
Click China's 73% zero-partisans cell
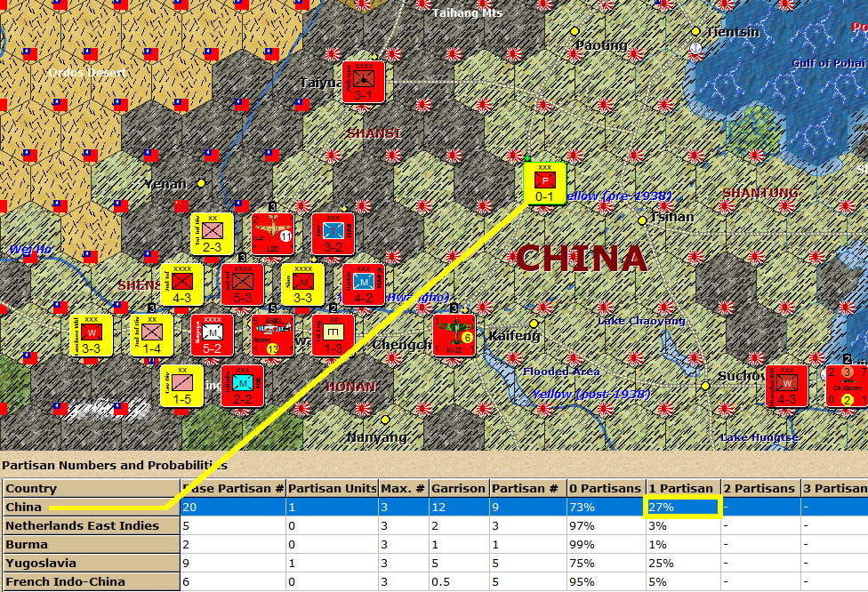[x=607, y=507]
